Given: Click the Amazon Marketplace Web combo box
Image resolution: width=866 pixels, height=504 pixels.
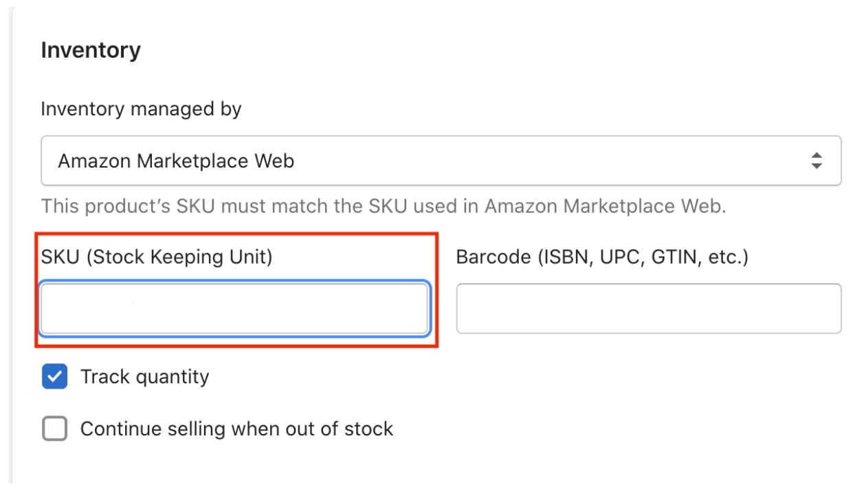Looking at the screenshot, I should 440,160.
